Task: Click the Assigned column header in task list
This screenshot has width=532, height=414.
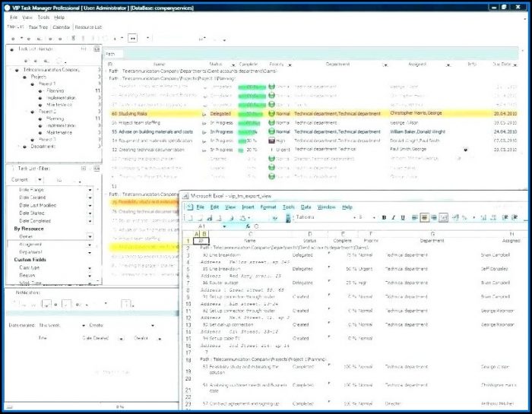Action: coord(417,64)
